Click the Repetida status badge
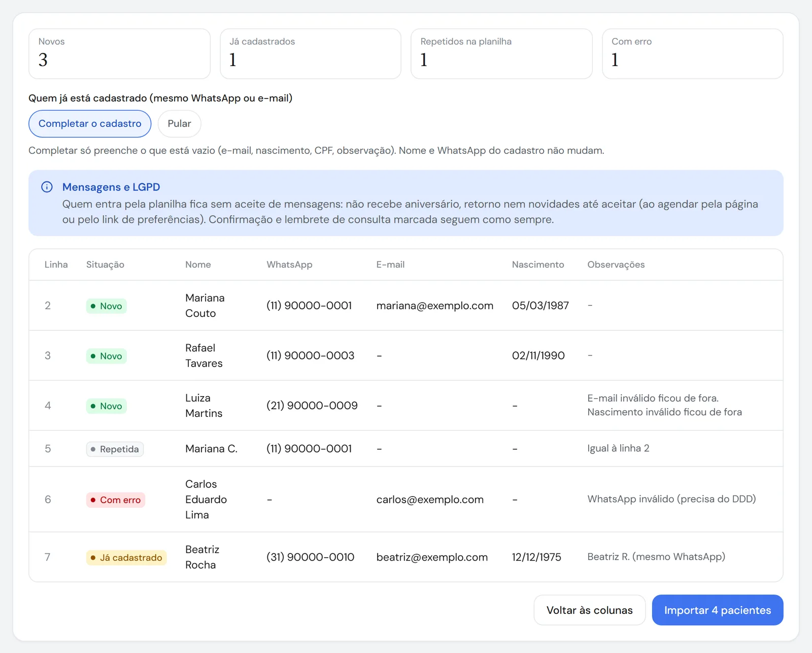 point(115,449)
